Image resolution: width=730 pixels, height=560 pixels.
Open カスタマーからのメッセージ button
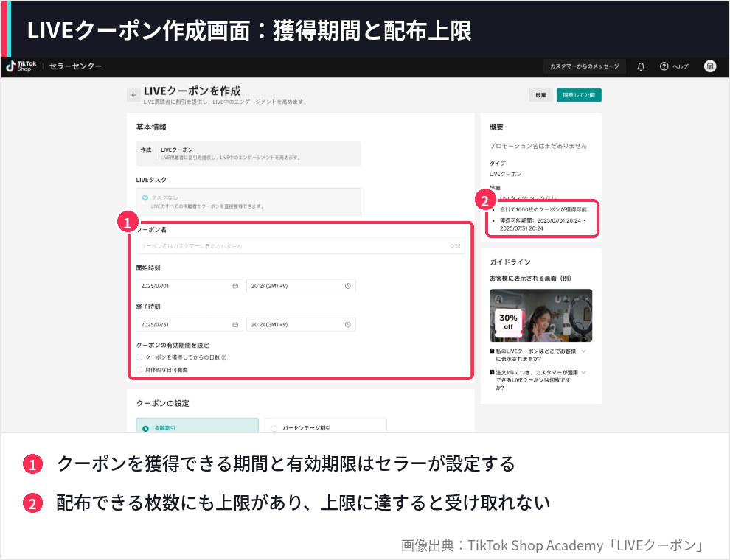click(584, 66)
